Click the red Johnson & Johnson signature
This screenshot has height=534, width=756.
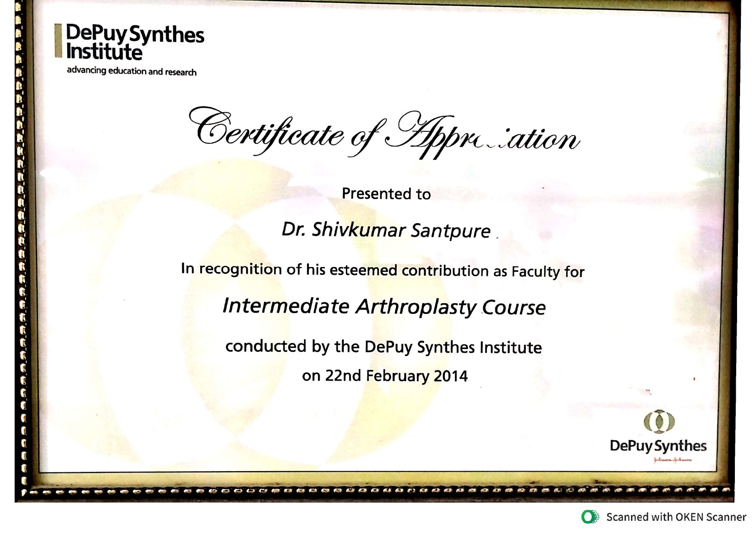(672, 459)
